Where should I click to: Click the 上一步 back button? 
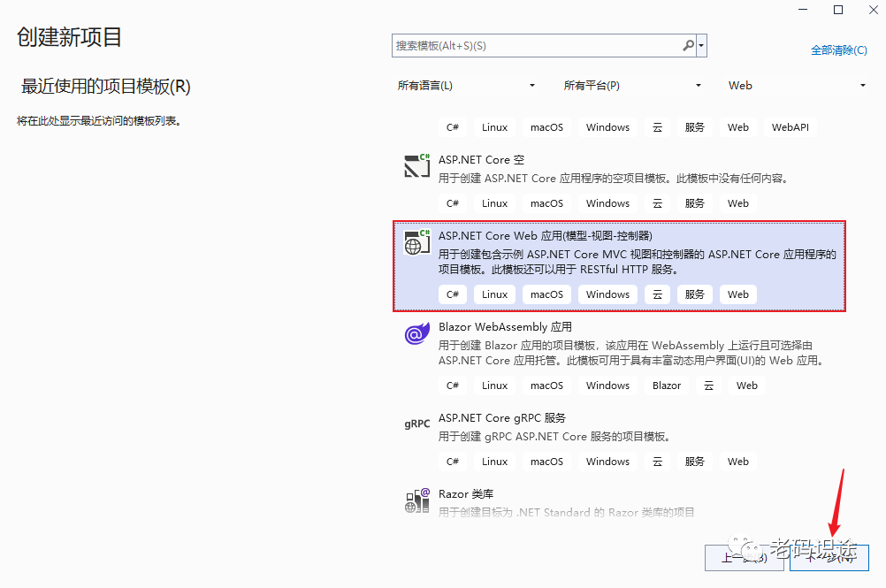(x=745, y=558)
